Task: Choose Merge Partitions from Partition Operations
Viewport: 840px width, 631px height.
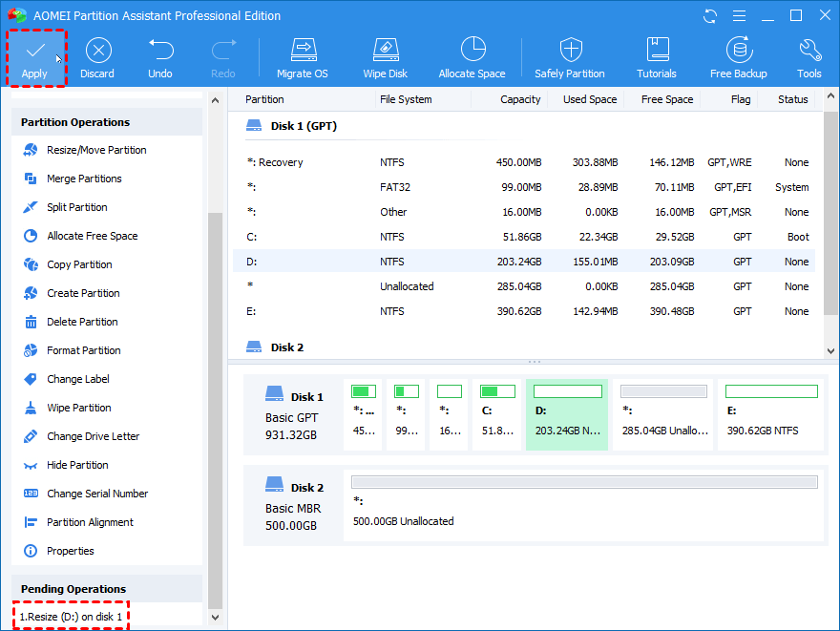Action: [x=84, y=179]
